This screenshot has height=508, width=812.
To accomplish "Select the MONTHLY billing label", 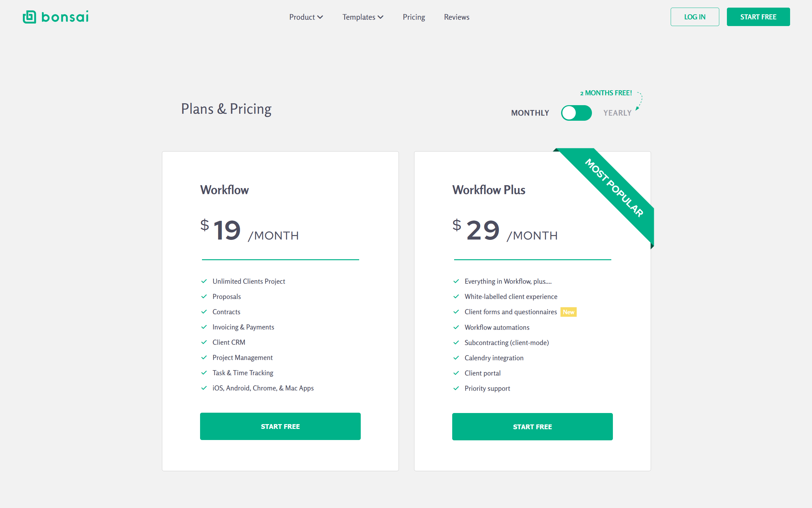I will [530, 113].
